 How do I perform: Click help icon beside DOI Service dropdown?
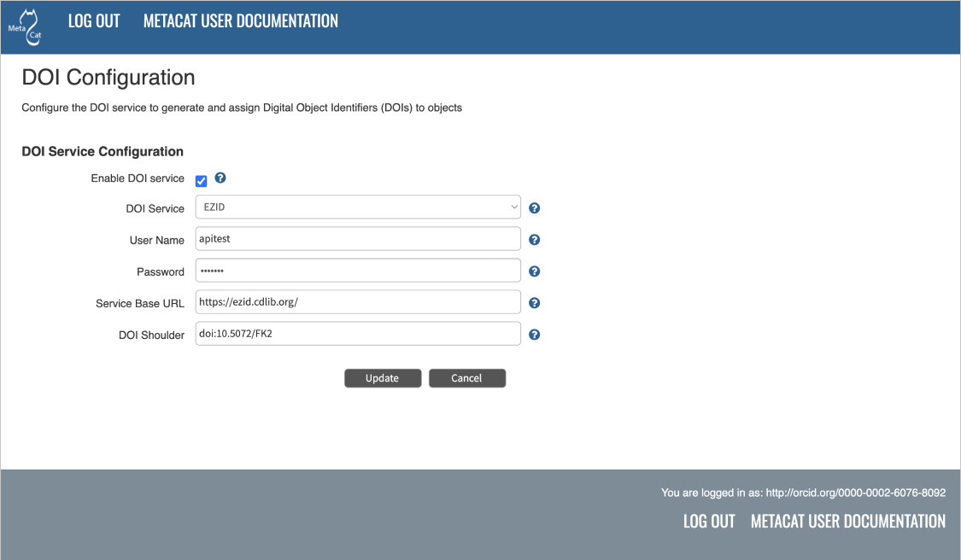[535, 208]
